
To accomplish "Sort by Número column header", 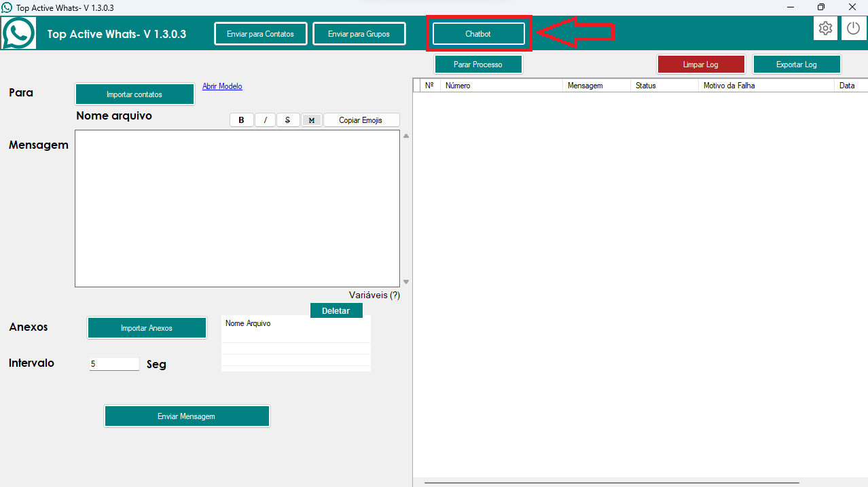I will (501, 86).
